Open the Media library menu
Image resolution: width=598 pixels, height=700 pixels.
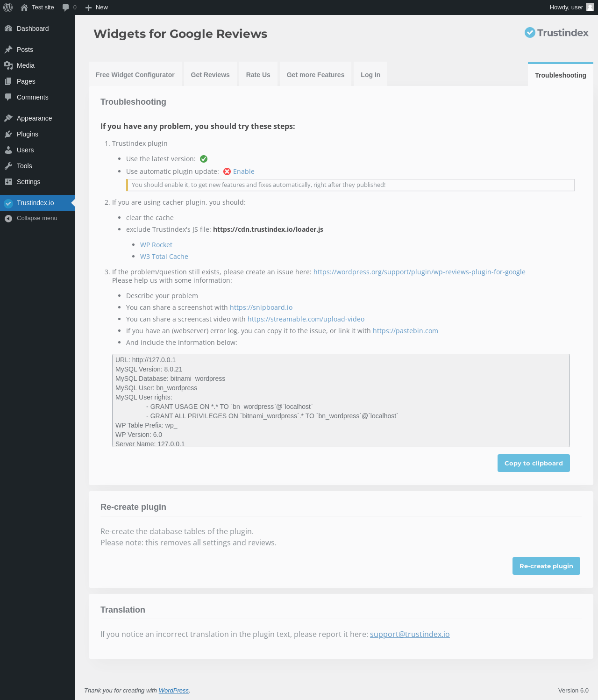click(x=37, y=65)
